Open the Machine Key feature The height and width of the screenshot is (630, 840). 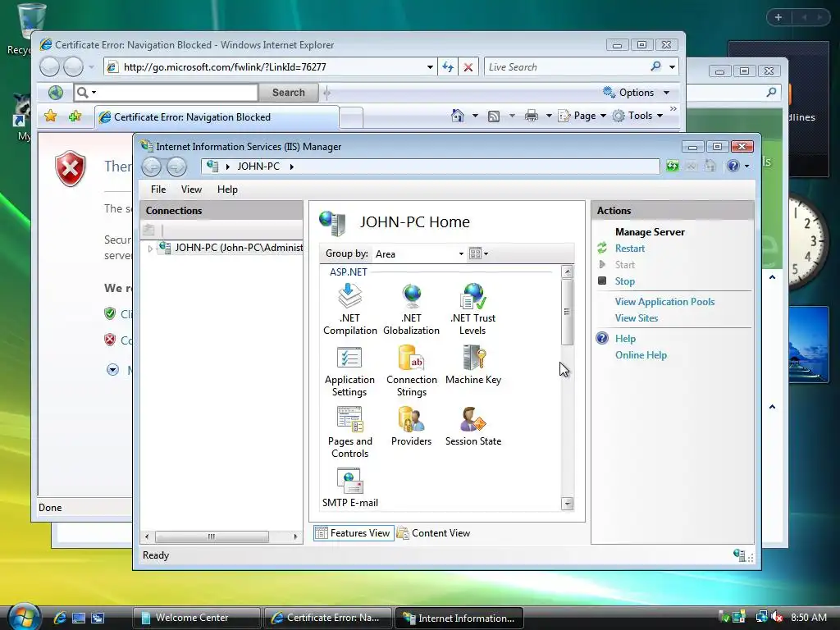pyautogui.click(x=473, y=365)
